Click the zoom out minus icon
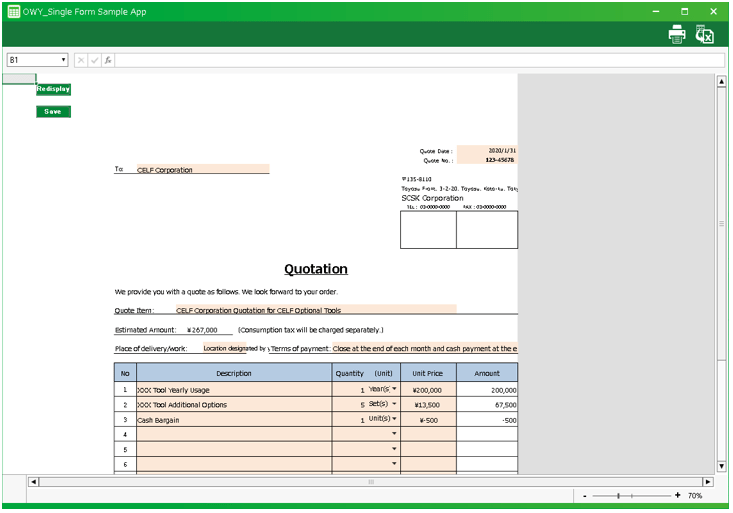This screenshot has width=733, height=513. (585, 496)
